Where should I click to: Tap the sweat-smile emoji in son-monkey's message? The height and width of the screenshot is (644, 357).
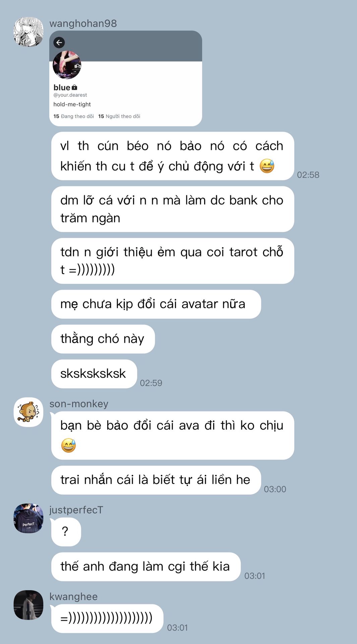[68, 445]
